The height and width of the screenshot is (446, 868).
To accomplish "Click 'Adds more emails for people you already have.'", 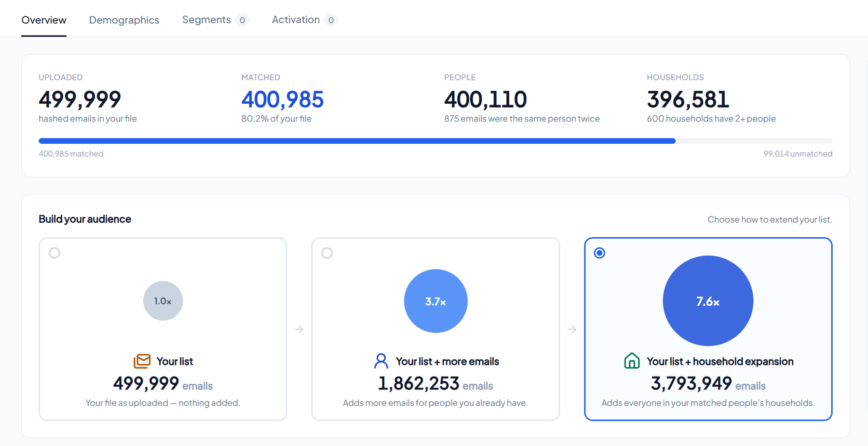I will coord(435,403).
